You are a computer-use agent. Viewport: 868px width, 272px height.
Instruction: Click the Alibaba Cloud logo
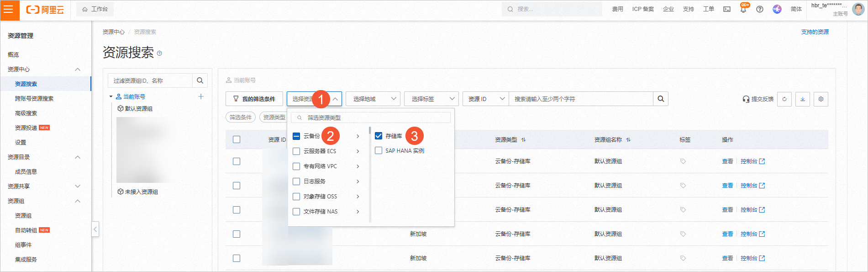pyautogui.click(x=45, y=10)
